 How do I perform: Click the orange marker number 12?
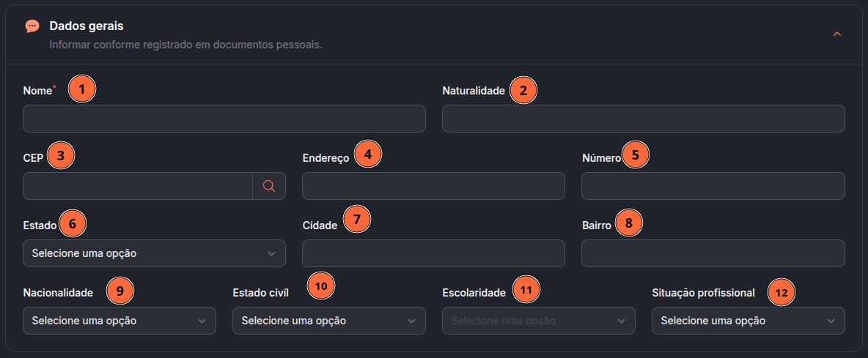pos(781,293)
